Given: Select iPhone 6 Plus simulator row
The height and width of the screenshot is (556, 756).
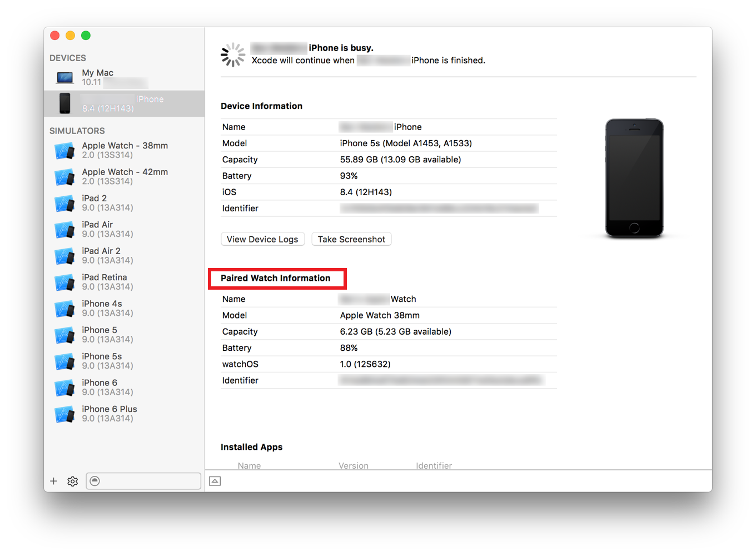Looking at the screenshot, I should (x=125, y=414).
